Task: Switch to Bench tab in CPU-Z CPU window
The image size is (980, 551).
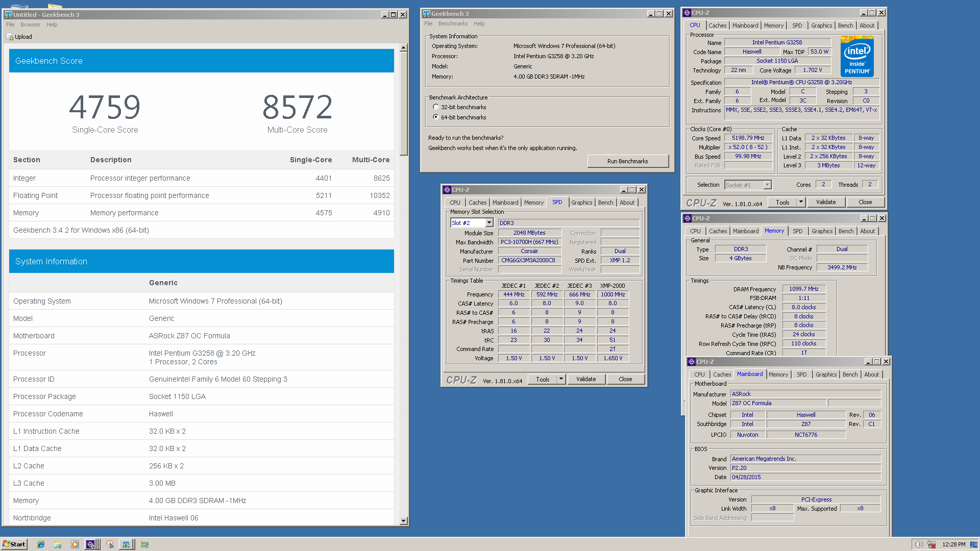Action: coord(845,26)
